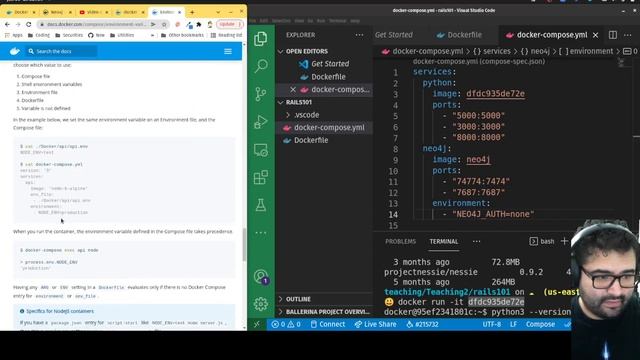
Task: Click the docs page vertical scrollbar thumb
Action: point(244,245)
